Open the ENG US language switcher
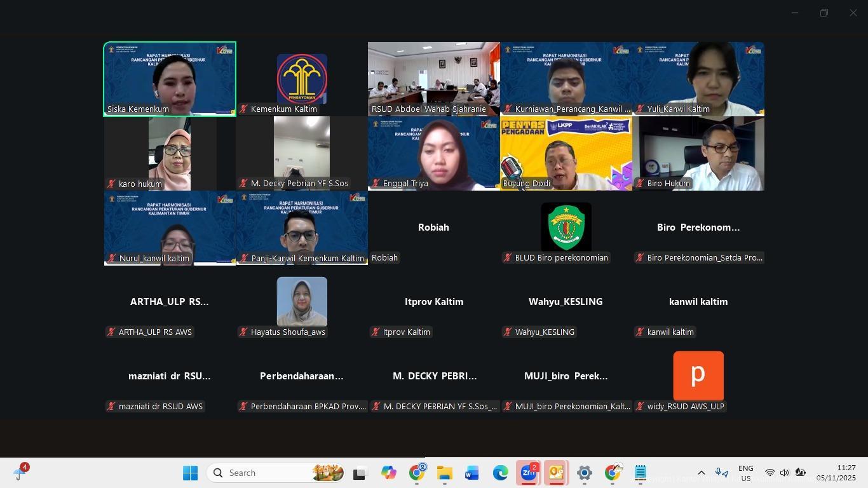The height and width of the screenshot is (488, 868). pyautogui.click(x=745, y=473)
